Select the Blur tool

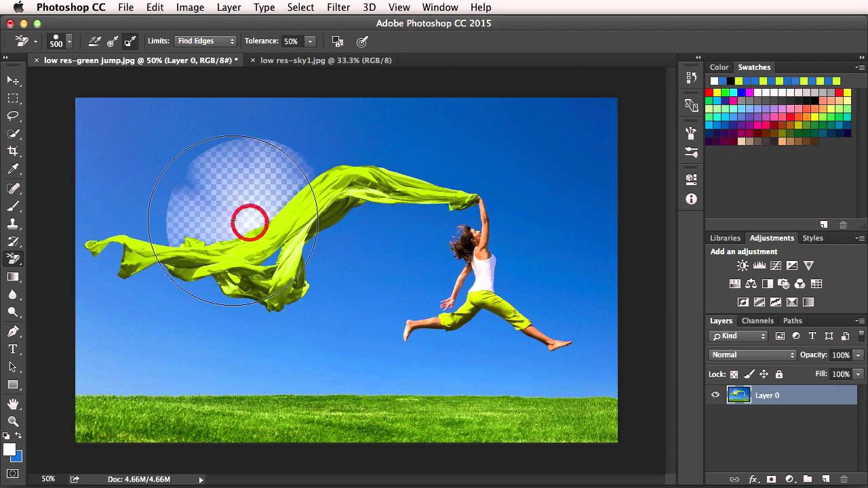click(13, 294)
